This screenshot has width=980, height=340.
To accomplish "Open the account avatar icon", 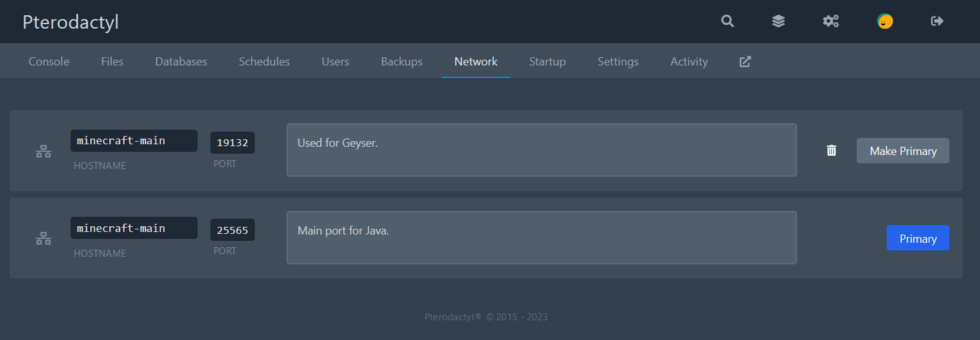I will 885,22.
